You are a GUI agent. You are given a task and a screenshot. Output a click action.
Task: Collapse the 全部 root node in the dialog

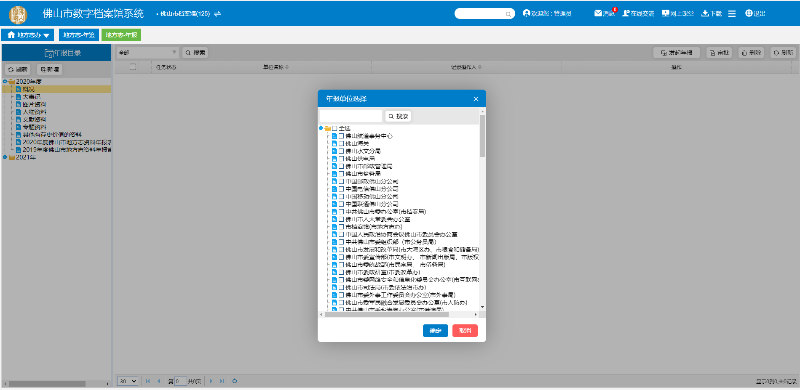tap(321, 128)
